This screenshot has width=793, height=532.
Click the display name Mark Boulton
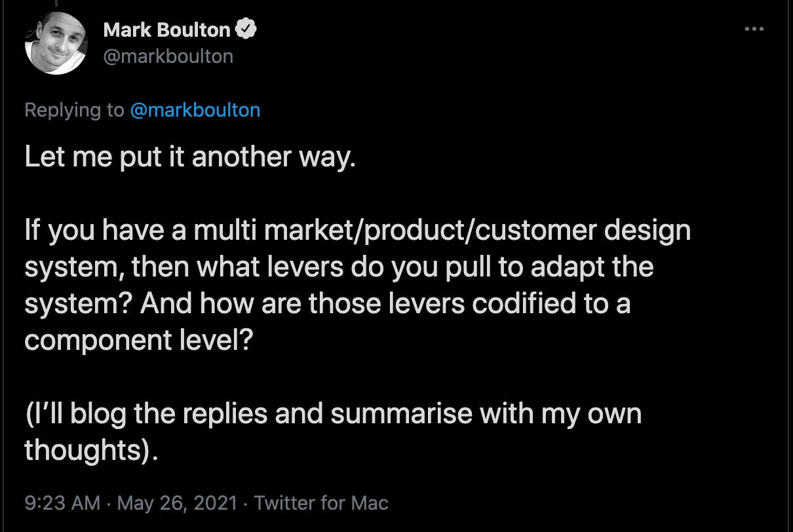pos(166,29)
